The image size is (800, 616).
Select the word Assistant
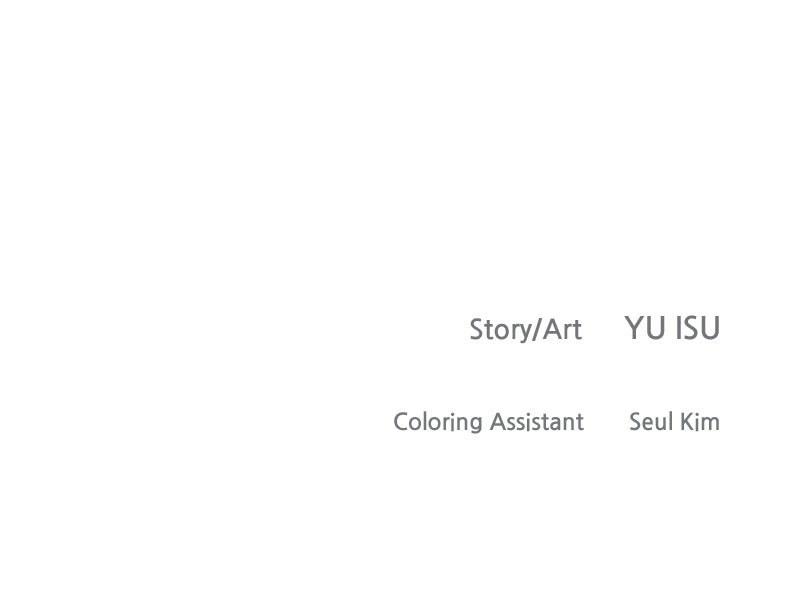click(537, 422)
